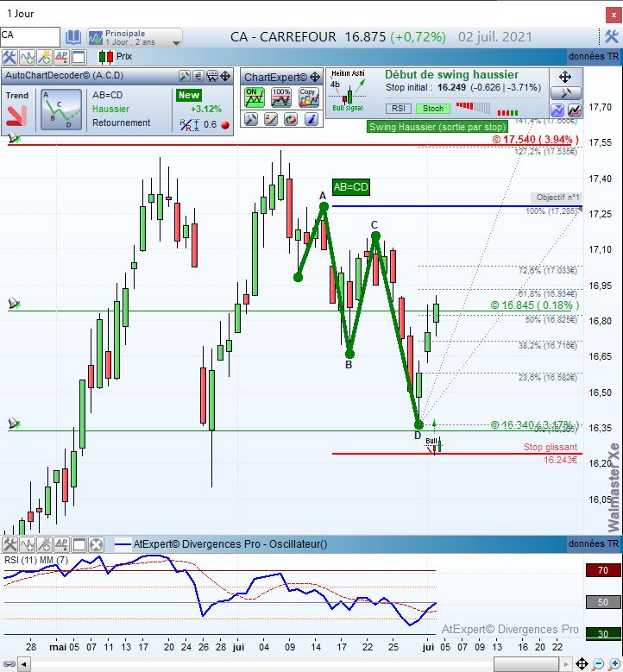
Task: Open the Principale timeframe dropdown
Action: [x=135, y=37]
